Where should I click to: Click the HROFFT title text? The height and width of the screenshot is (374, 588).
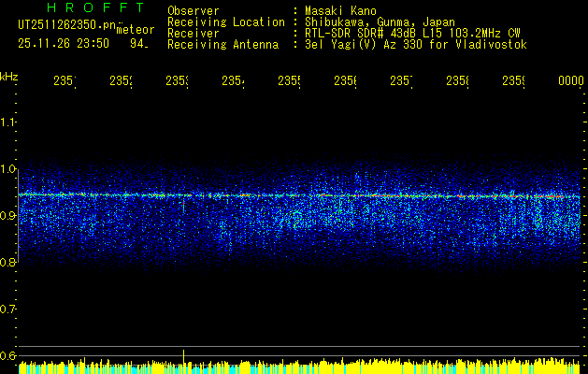click(x=96, y=7)
